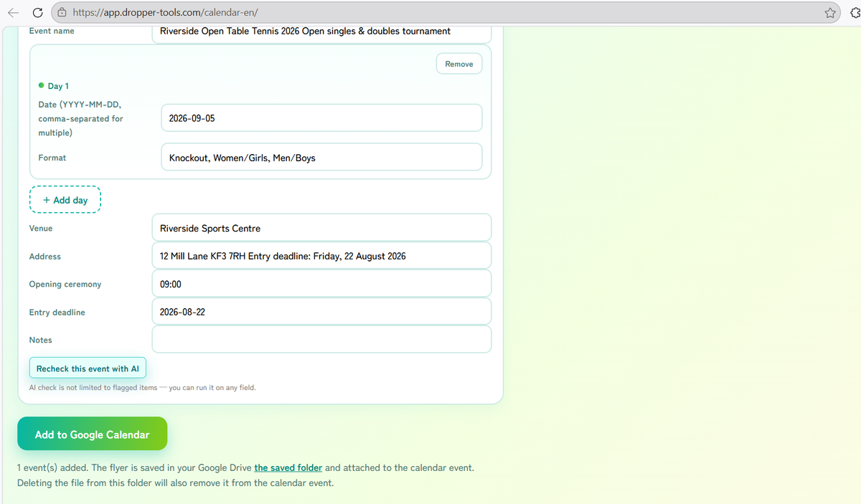Edit the Venue field Riverside Sports Centre
Image resolution: width=861 pixels, height=504 pixels.
click(x=321, y=228)
